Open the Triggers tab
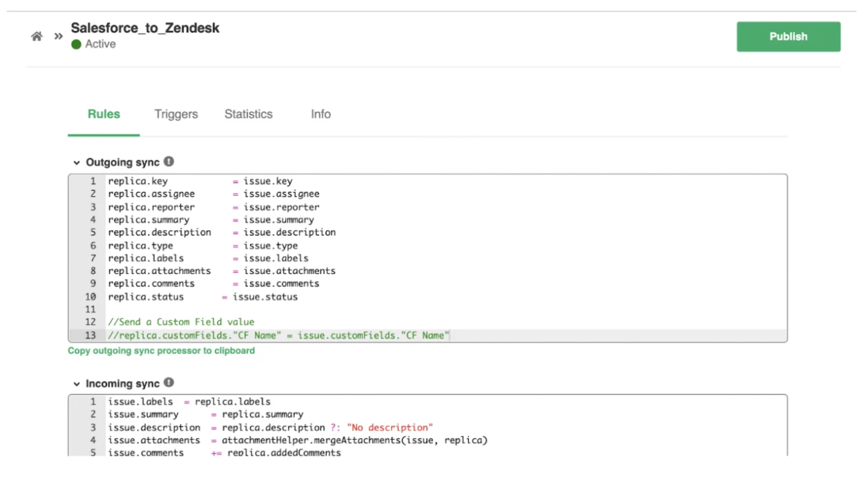Viewport: 862px width, 504px height. click(176, 115)
